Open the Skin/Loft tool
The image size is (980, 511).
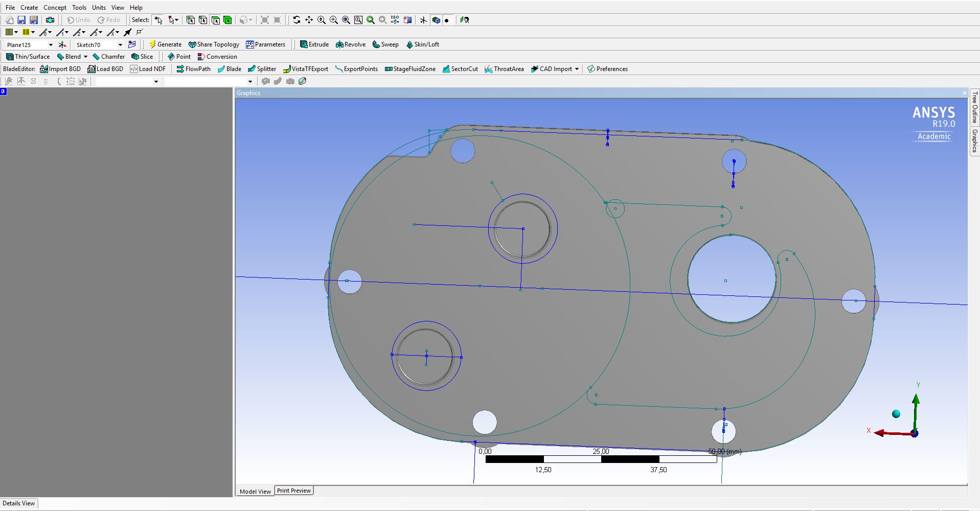tap(423, 44)
